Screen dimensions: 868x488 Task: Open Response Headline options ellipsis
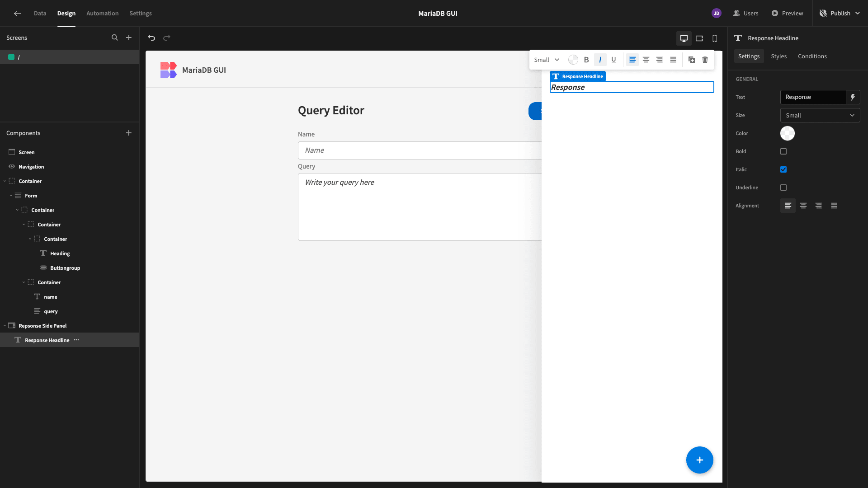click(x=76, y=340)
